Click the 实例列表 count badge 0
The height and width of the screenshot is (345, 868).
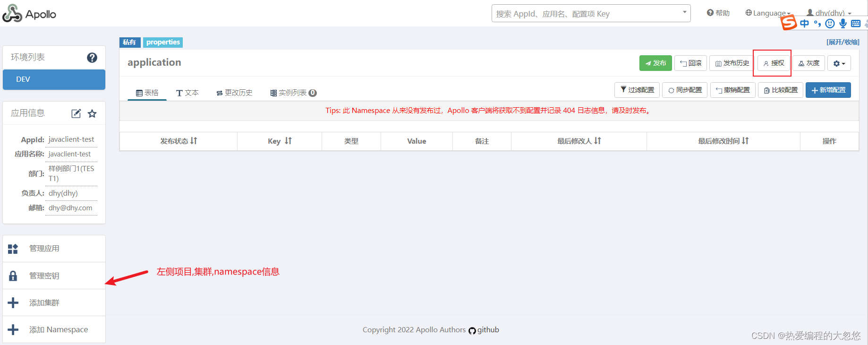[313, 93]
